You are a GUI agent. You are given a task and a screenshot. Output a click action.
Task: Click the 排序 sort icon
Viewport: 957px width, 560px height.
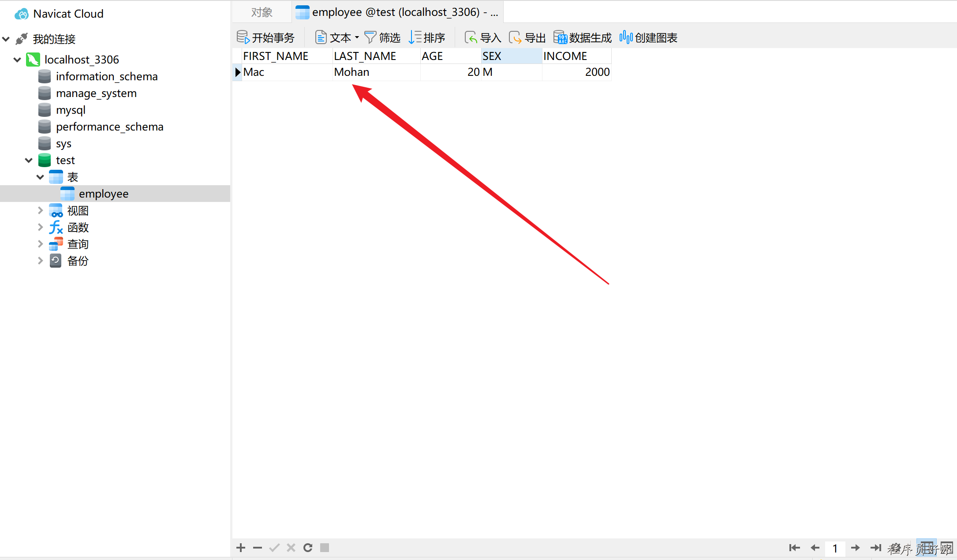pos(426,37)
